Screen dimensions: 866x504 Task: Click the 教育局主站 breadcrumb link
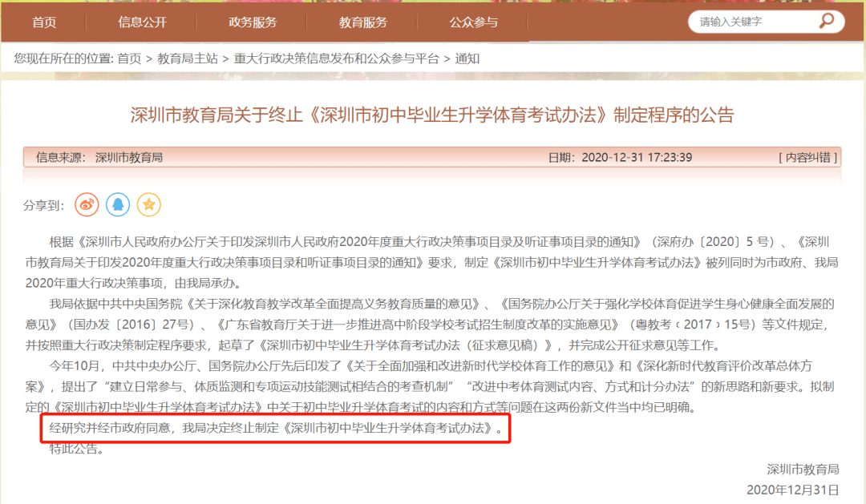pos(188,58)
